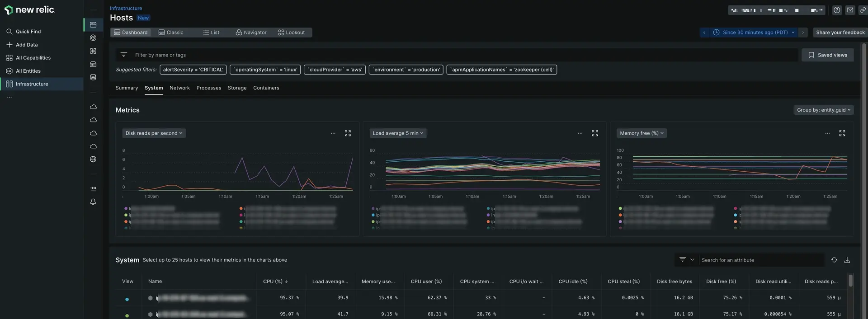Click the notifications bell in sidebar
Screen dimensions: 868x319
pos(93,202)
